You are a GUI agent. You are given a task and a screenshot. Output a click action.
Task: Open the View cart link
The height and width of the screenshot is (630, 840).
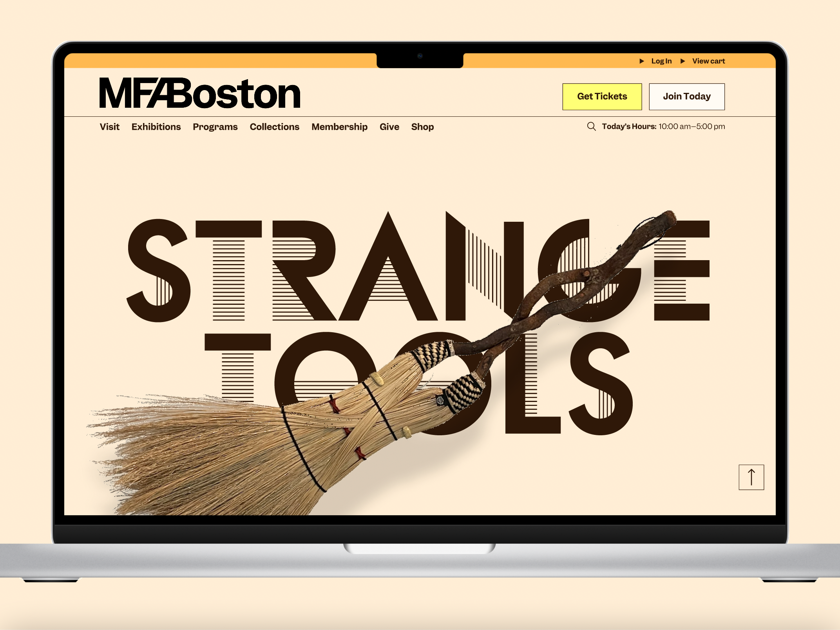pyautogui.click(x=708, y=61)
